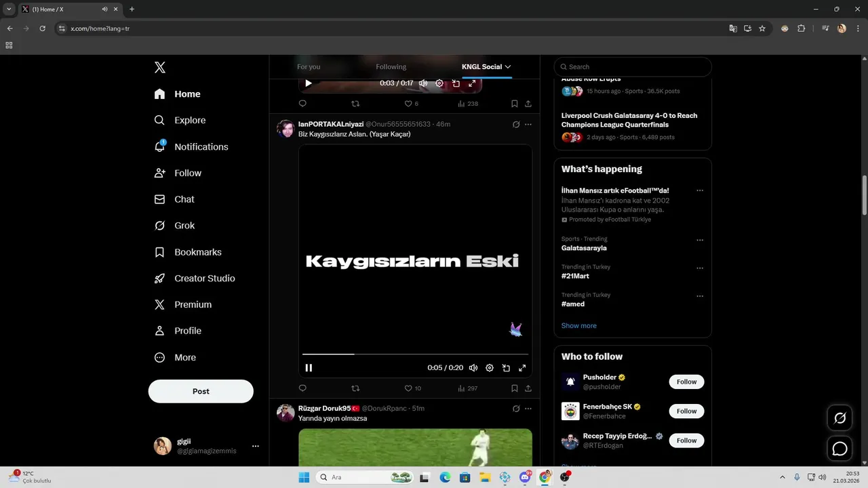The width and height of the screenshot is (868, 488).
Task: Click the taskbar Ara search box
Action: [366, 477]
